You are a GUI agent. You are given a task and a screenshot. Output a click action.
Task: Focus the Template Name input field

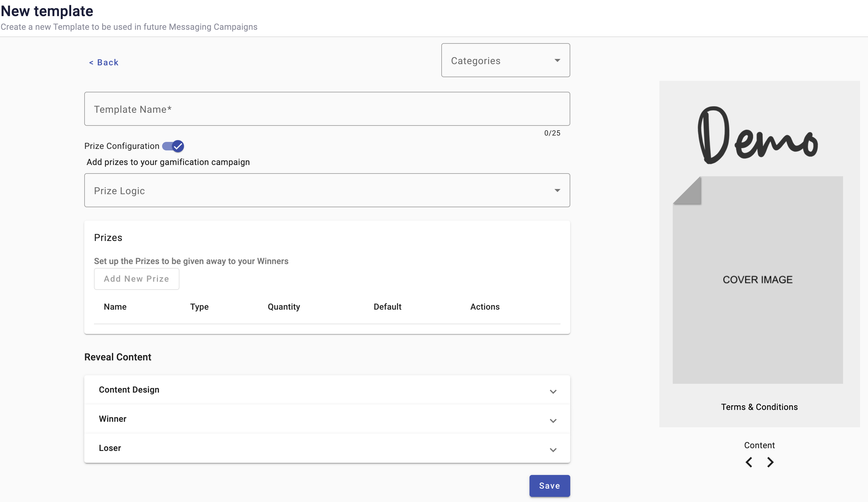327,109
